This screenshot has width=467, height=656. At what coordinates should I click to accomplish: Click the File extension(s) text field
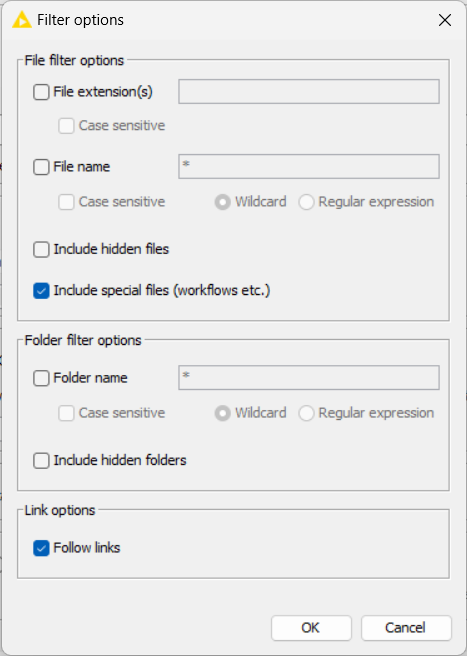point(309,91)
